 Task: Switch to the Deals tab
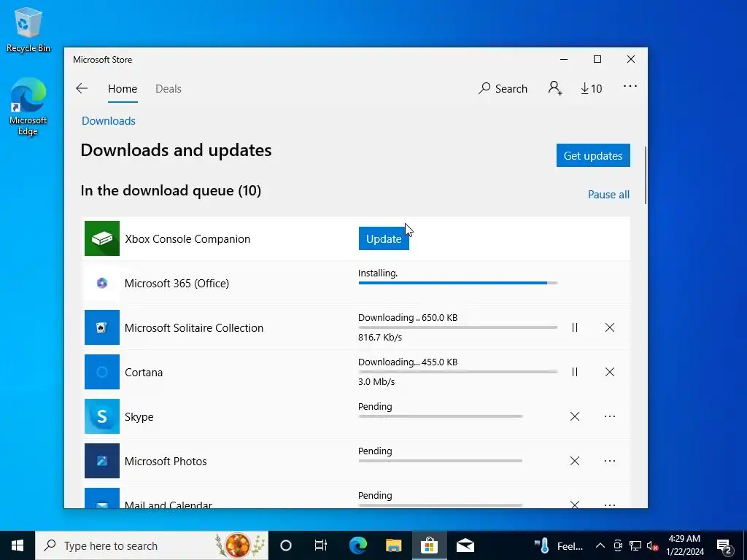coord(169,88)
